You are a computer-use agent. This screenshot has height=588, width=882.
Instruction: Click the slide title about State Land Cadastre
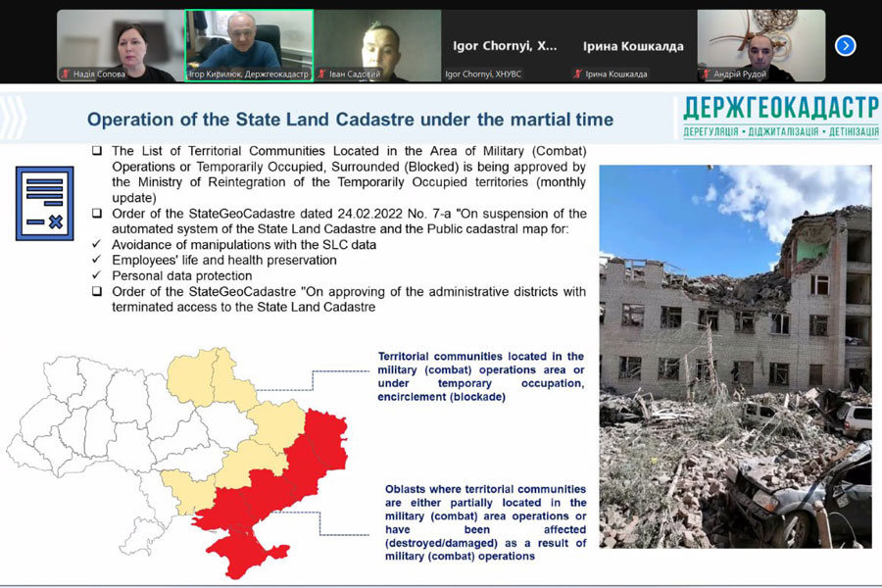350,120
